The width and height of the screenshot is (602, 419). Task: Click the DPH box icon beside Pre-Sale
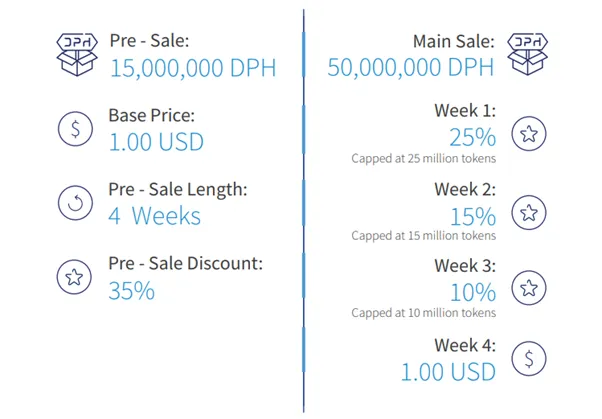[x=77, y=55]
